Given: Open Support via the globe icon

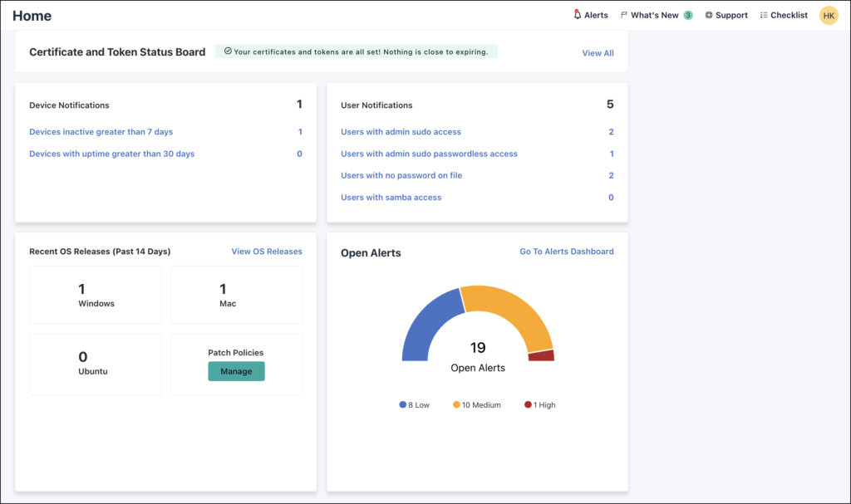Looking at the screenshot, I should [x=708, y=15].
